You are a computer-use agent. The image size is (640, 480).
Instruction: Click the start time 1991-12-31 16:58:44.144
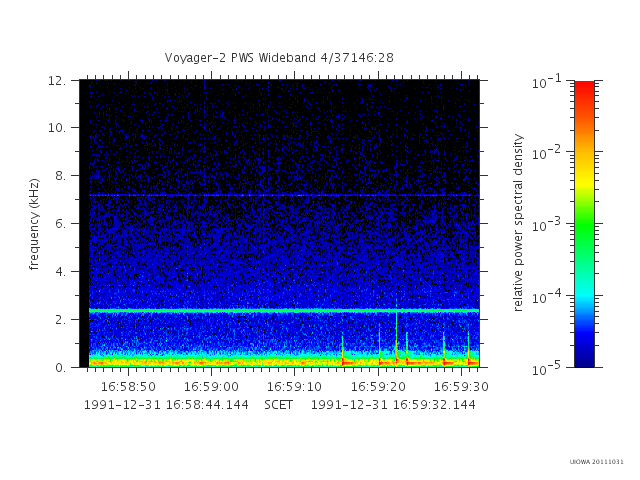coord(166,405)
